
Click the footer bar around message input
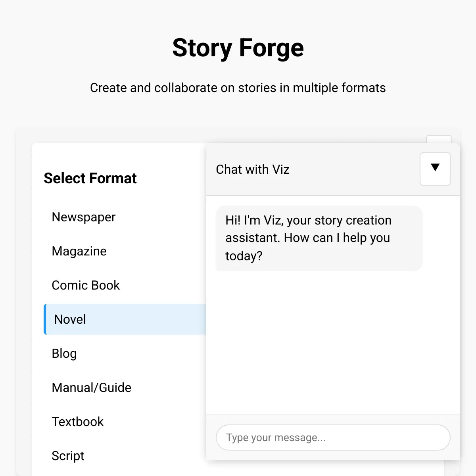click(x=333, y=438)
